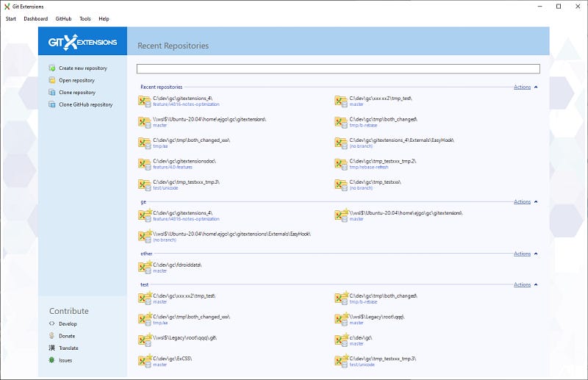
Task: Open the Help menu
Action: (104, 19)
